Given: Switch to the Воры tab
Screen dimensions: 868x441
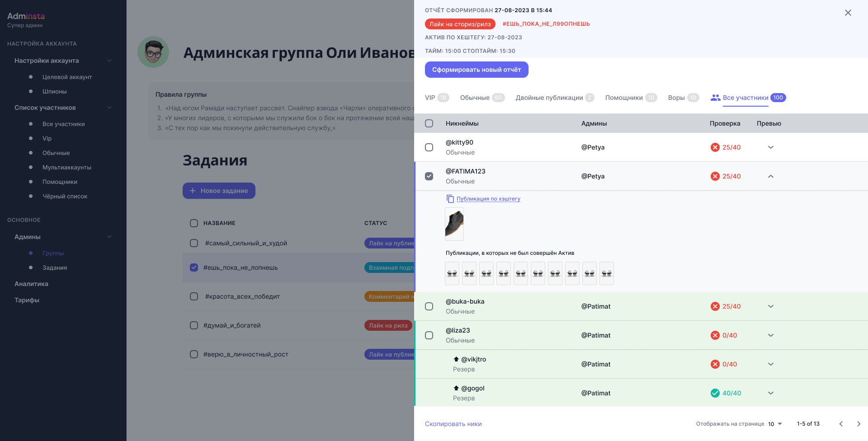Looking at the screenshot, I should [677, 97].
